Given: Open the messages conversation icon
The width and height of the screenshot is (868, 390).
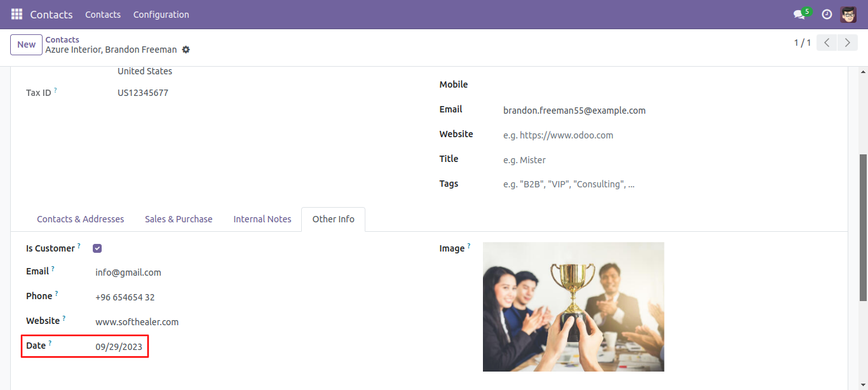Looking at the screenshot, I should click(x=799, y=14).
